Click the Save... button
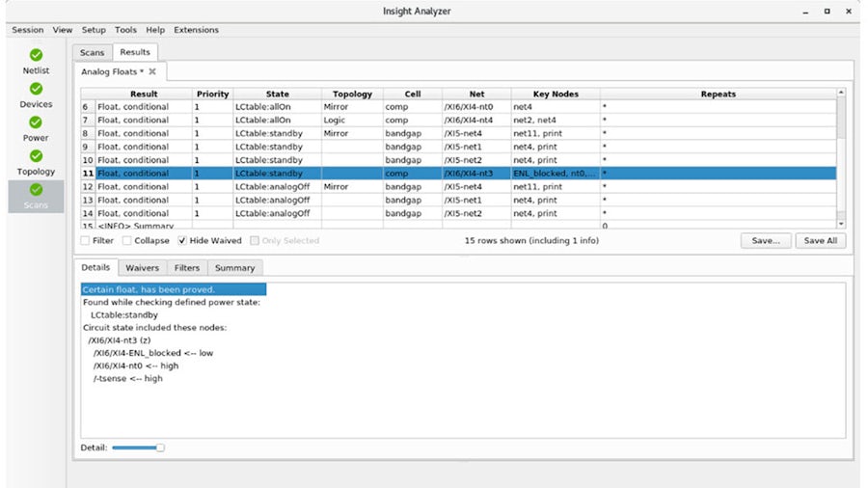868x488 pixels. tap(766, 240)
